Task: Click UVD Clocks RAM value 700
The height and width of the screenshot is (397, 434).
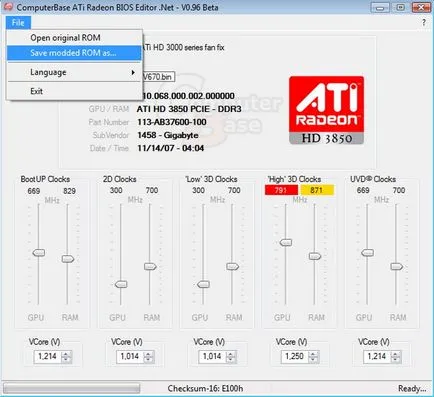Action: [x=399, y=190]
